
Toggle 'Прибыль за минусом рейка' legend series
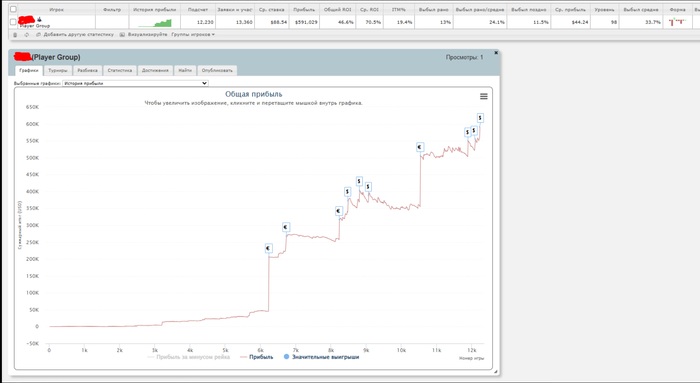[189, 357]
